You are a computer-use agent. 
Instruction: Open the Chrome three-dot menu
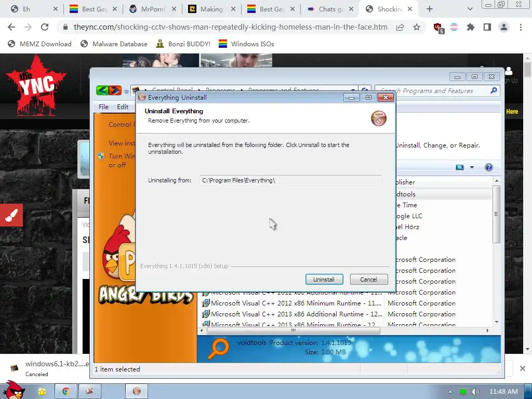[x=521, y=27]
